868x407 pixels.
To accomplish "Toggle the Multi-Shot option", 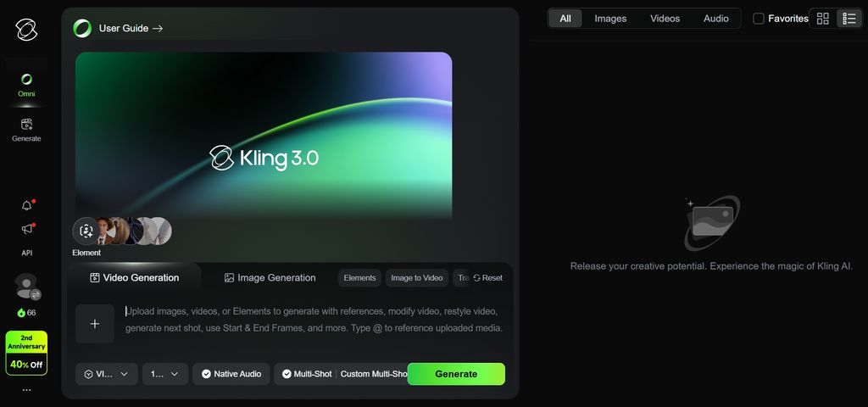I will pos(307,374).
